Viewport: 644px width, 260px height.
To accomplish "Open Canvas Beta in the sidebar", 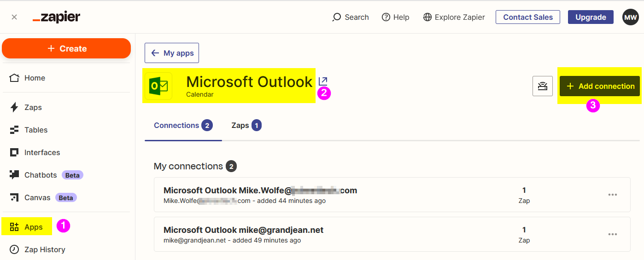I will [43, 197].
